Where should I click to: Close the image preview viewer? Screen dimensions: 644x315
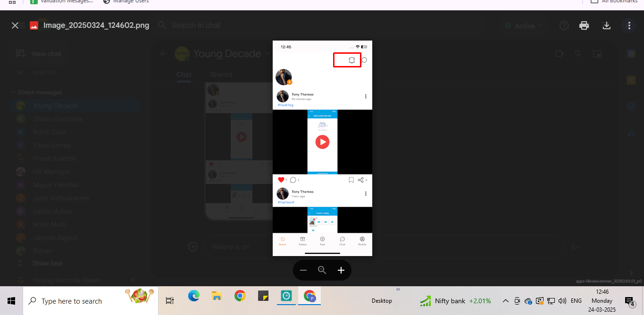point(15,25)
